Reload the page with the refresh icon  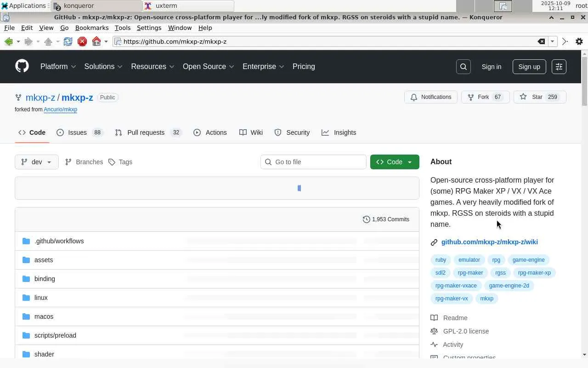pos(68,41)
